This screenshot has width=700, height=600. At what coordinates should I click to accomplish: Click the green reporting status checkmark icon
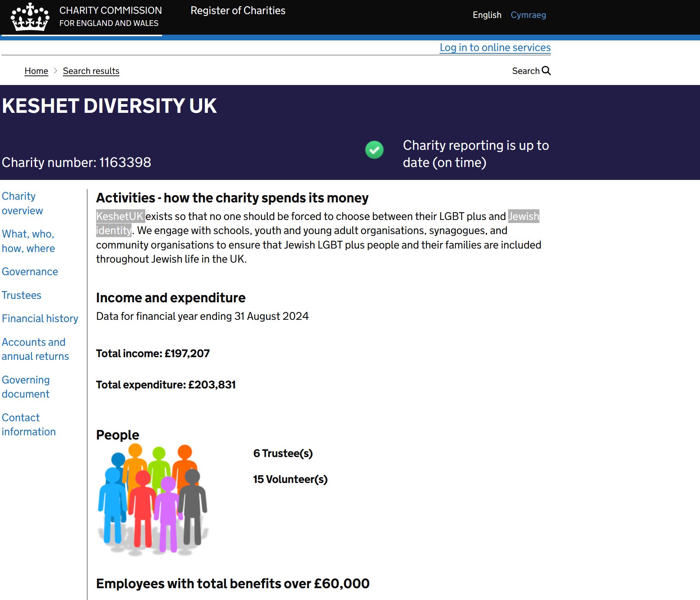coord(374,150)
